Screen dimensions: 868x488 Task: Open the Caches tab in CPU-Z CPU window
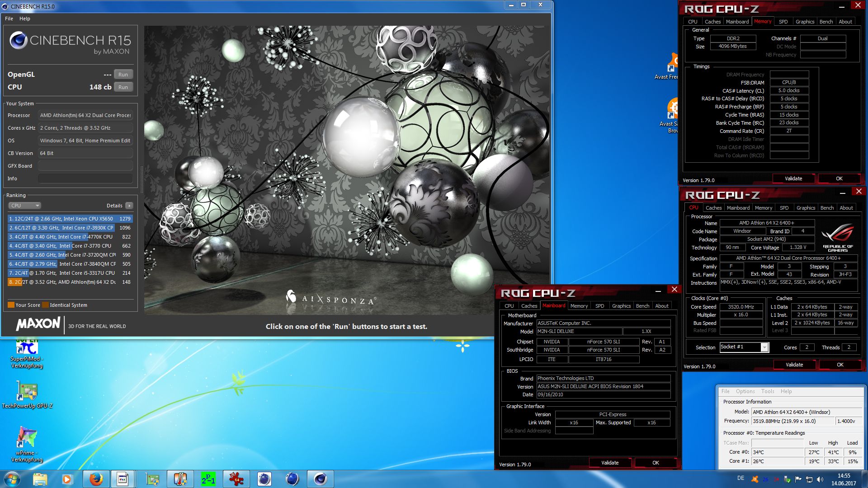pos(714,208)
